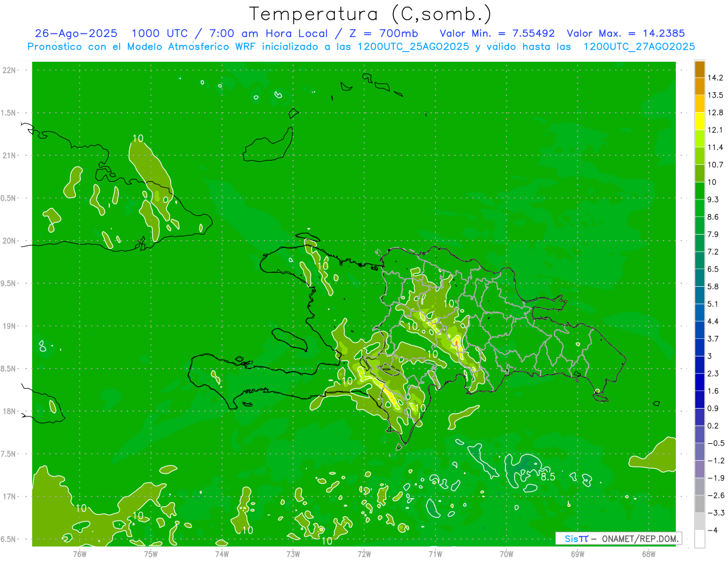Select the white legend swatch below -4
The width and height of the screenshot is (728, 562).
699,539
